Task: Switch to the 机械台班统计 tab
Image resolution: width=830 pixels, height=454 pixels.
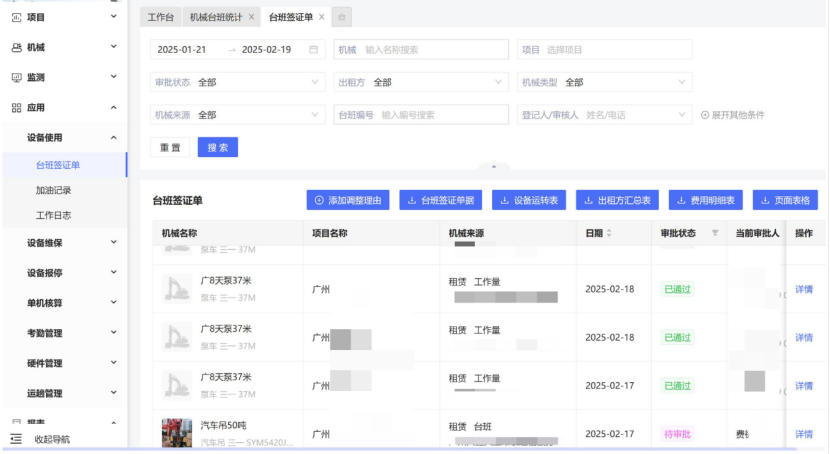Action: click(221, 17)
